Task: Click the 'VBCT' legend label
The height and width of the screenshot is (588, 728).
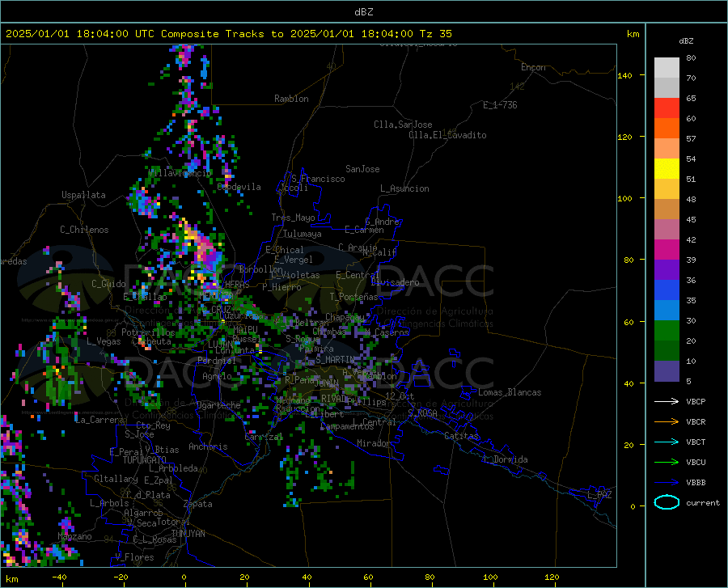Action: 696,442
